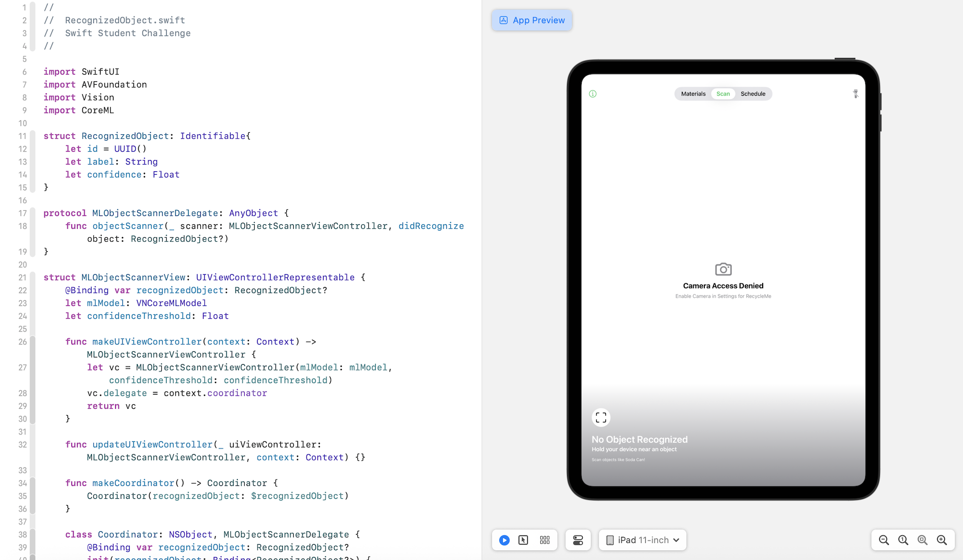Toggle the flashlight icon in app
963x560 pixels.
[x=856, y=94]
